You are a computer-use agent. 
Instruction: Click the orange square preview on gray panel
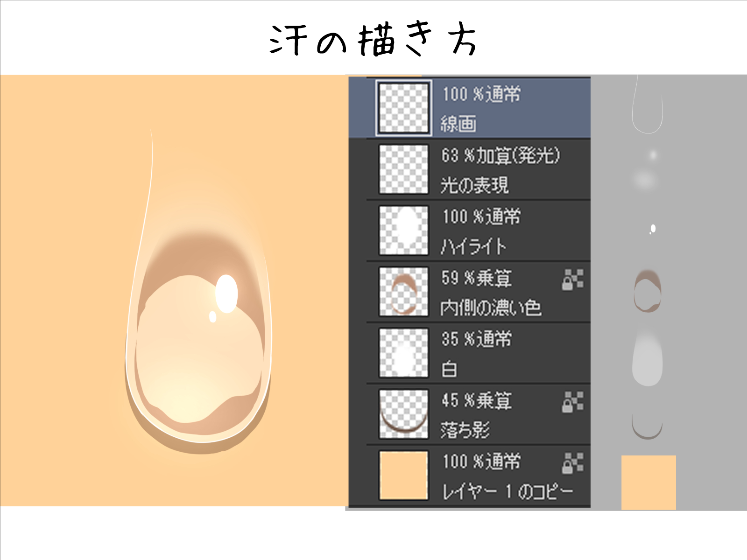pos(648,483)
